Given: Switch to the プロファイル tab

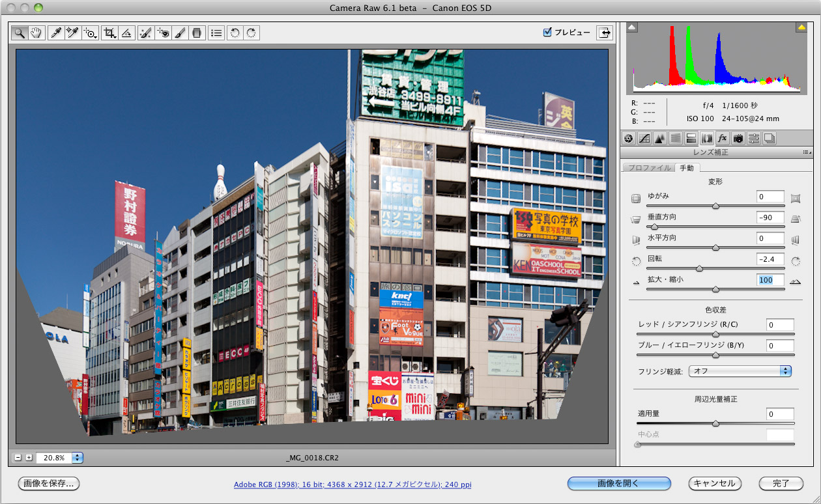Looking at the screenshot, I should click(648, 168).
